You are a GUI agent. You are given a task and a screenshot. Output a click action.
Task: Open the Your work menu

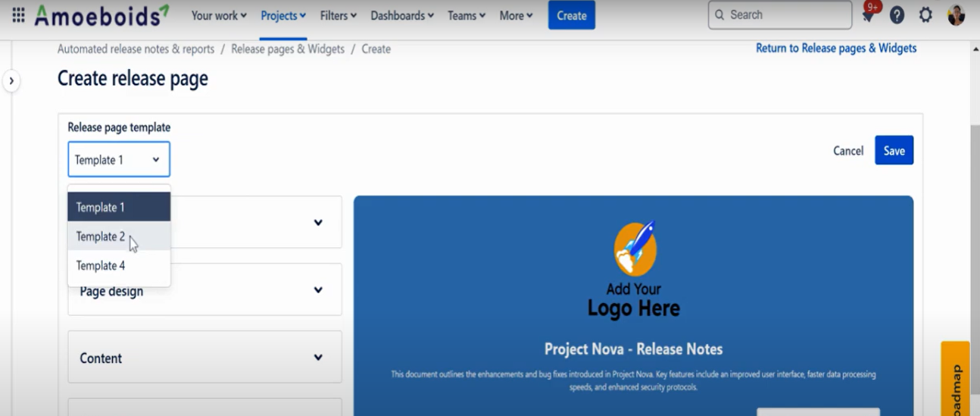click(x=219, y=15)
